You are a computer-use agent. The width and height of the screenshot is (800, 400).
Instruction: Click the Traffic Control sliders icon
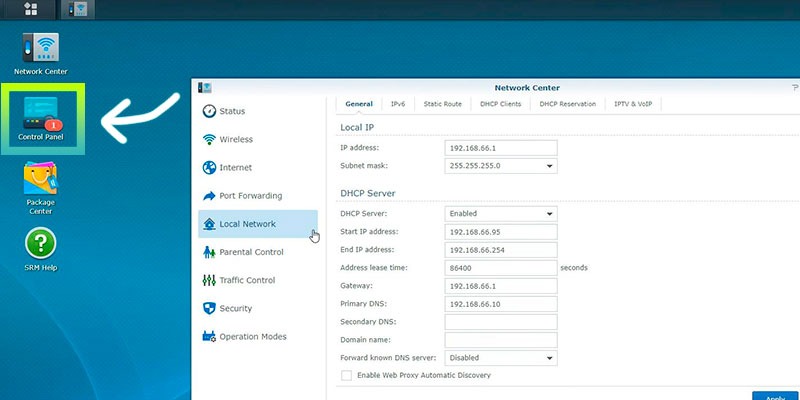point(209,280)
